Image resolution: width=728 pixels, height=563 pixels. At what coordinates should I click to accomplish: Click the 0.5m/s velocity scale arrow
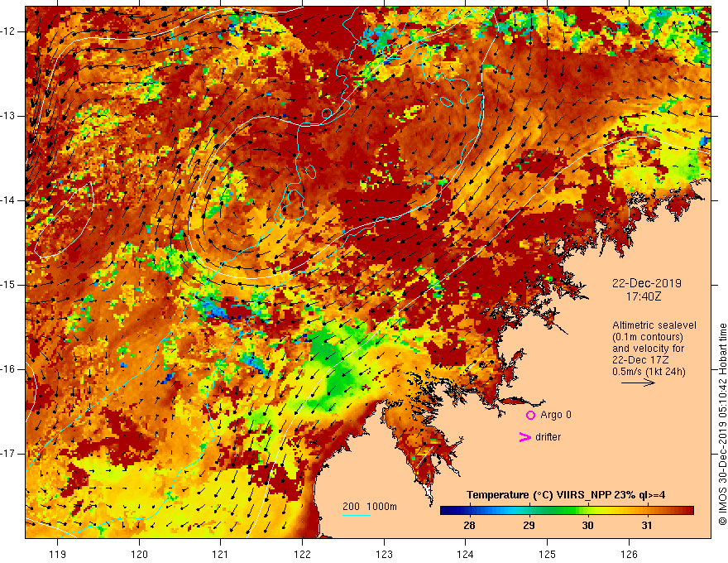(x=638, y=383)
